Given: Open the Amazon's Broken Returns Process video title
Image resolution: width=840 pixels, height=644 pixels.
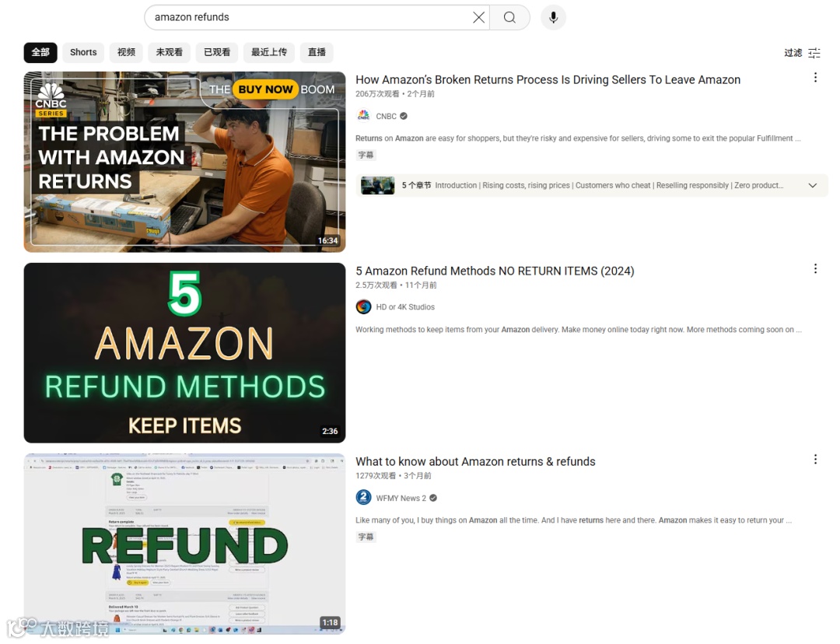Looking at the screenshot, I should coord(548,80).
